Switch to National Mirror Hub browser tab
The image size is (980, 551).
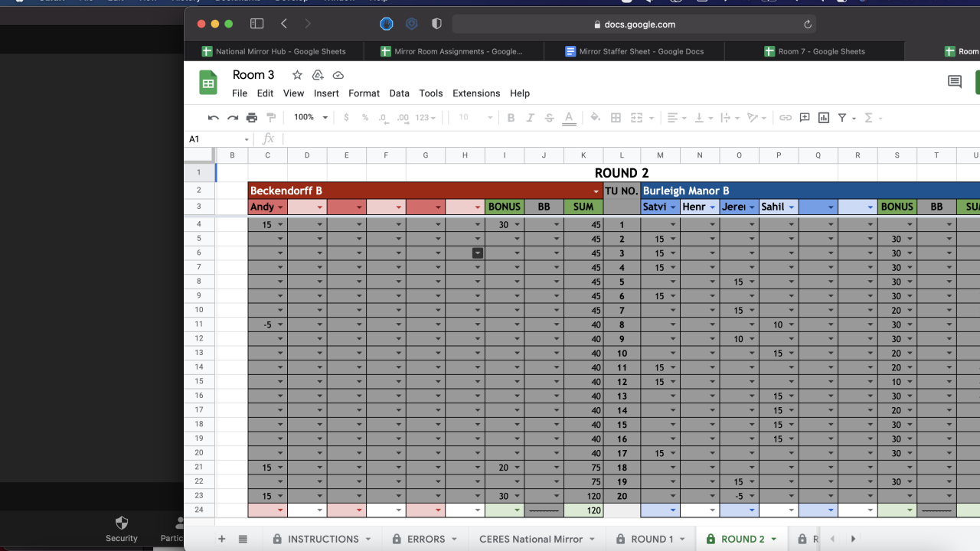(x=274, y=51)
